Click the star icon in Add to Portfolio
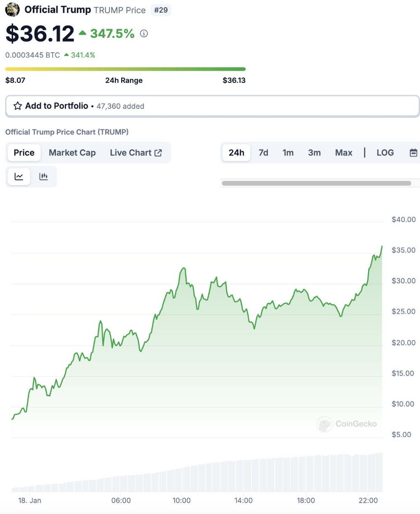The height and width of the screenshot is (514, 420). pyautogui.click(x=18, y=106)
